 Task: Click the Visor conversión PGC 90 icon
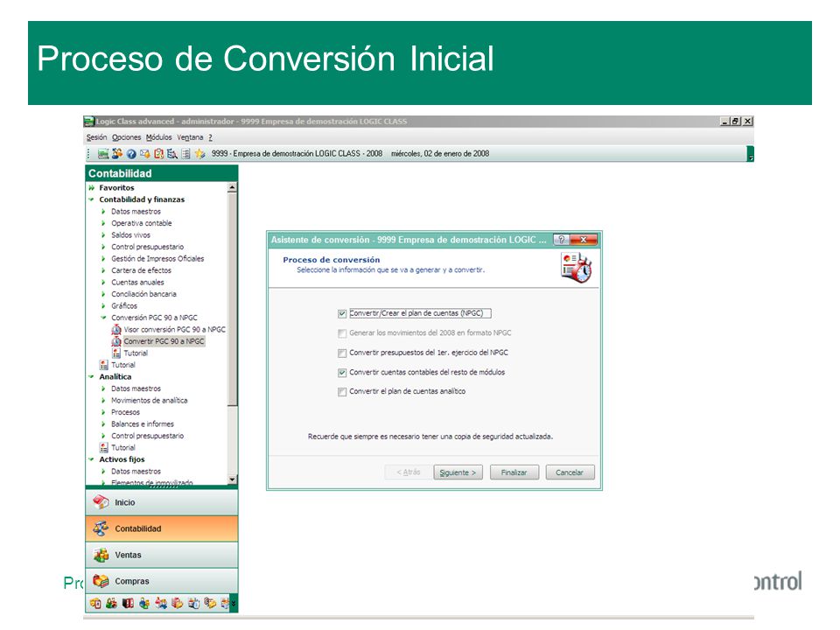116,330
